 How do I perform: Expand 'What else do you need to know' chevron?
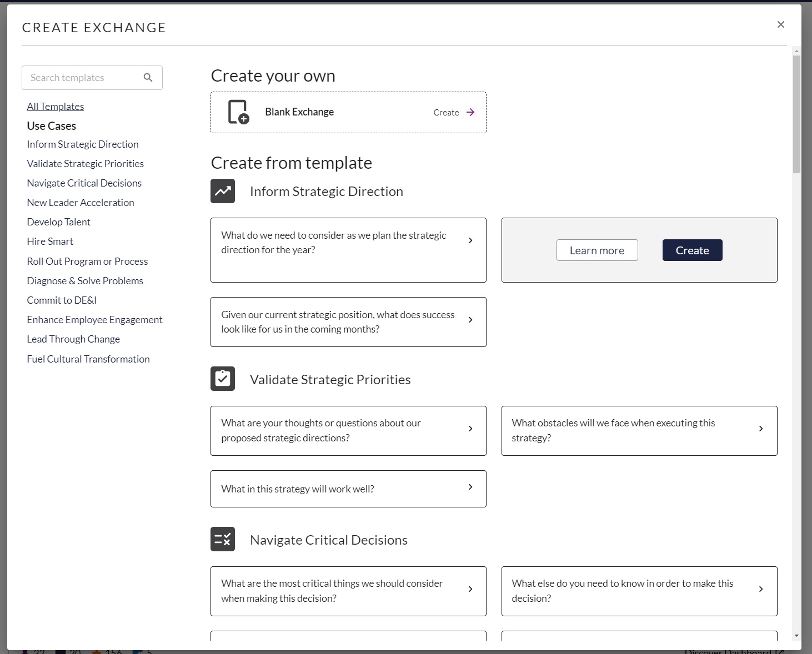761,589
